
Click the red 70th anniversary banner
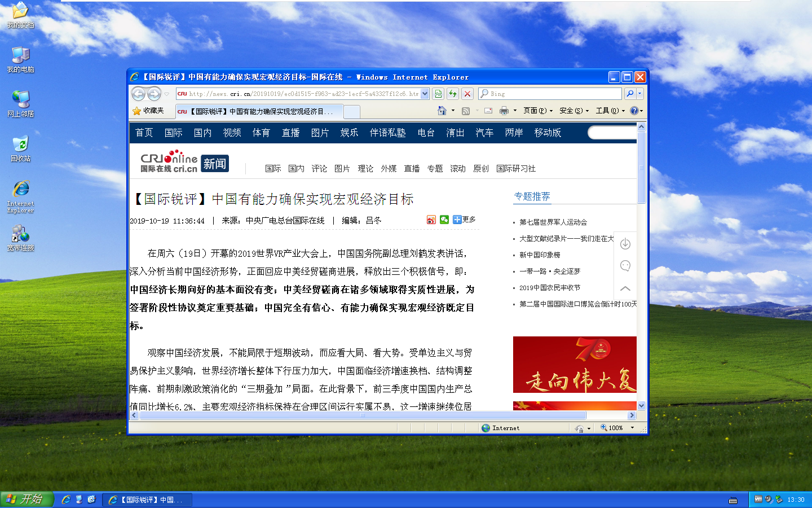click(575, 365)
